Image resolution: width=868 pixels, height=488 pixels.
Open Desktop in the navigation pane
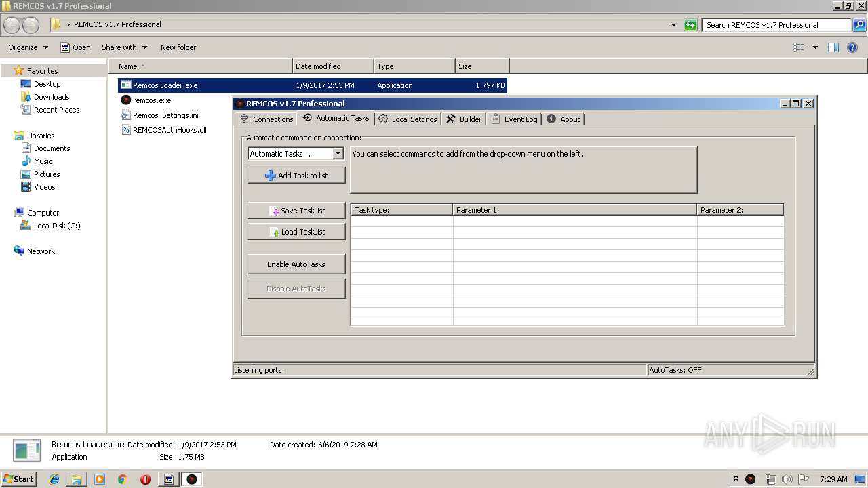[x=47, y=84]
